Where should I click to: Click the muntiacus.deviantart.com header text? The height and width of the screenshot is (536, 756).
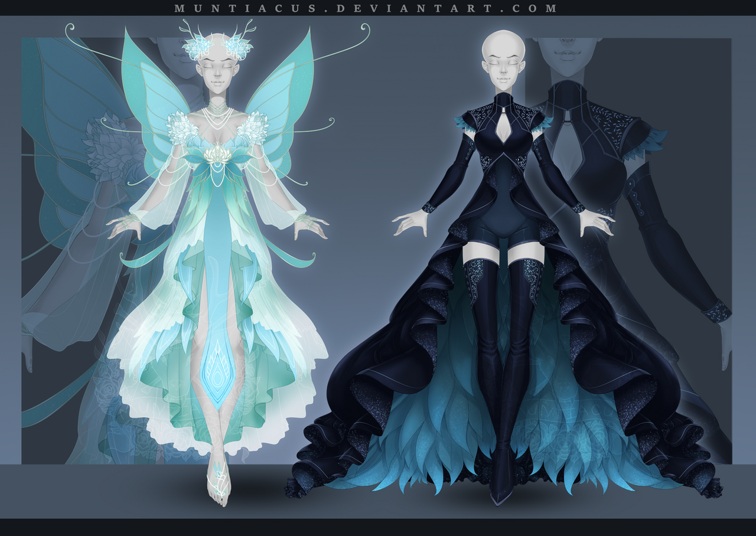(366, 8)
